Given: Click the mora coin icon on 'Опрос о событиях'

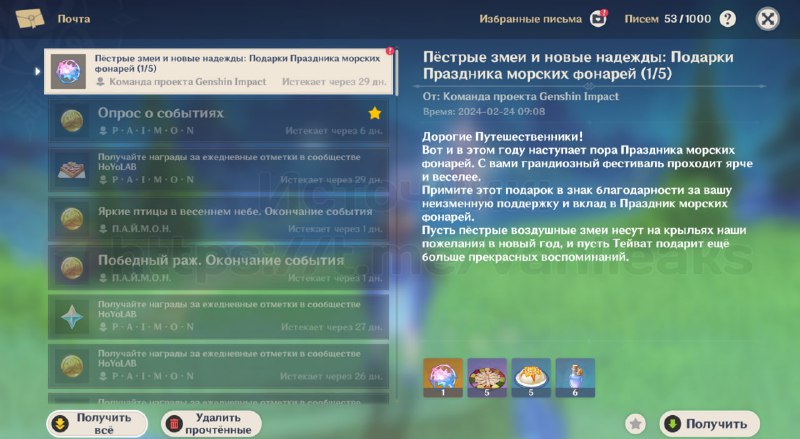Looking at the screenshot, I should click(71, 121).
